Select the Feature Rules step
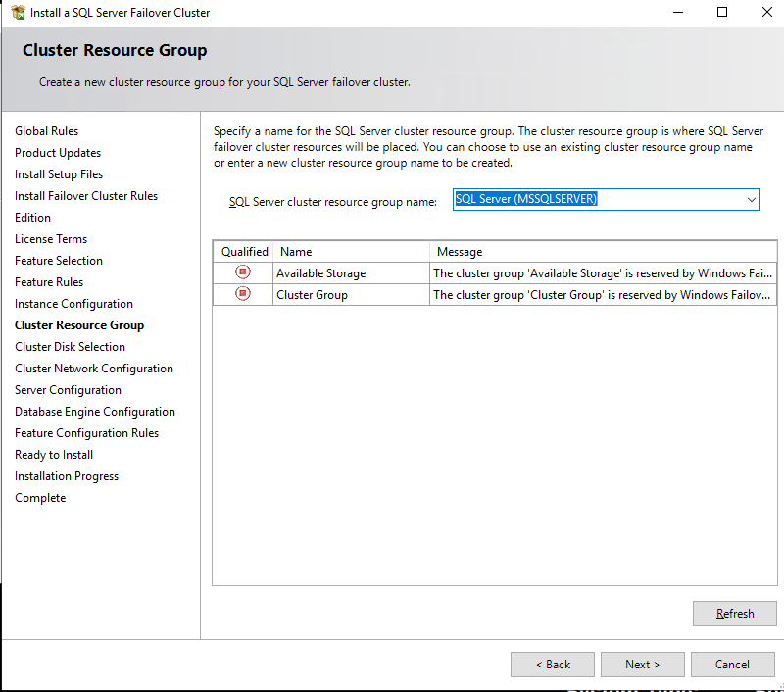 pyautogui.click(x=48, y=281)
